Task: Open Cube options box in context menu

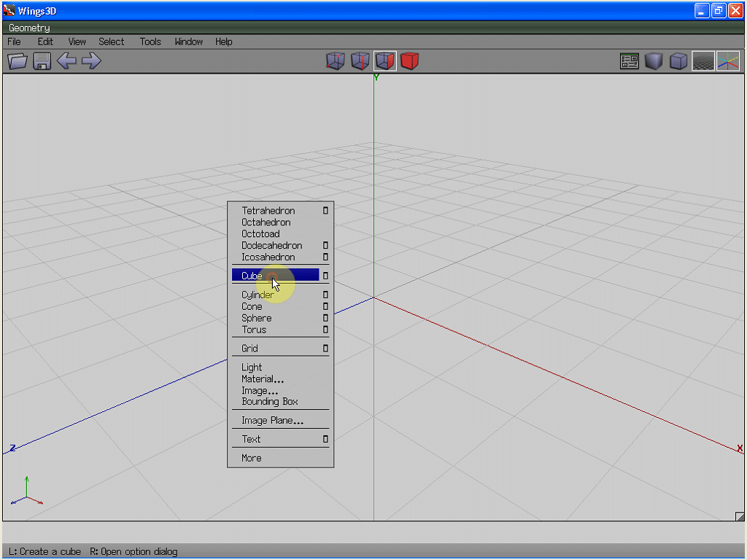Action: (x=325, y=276)
